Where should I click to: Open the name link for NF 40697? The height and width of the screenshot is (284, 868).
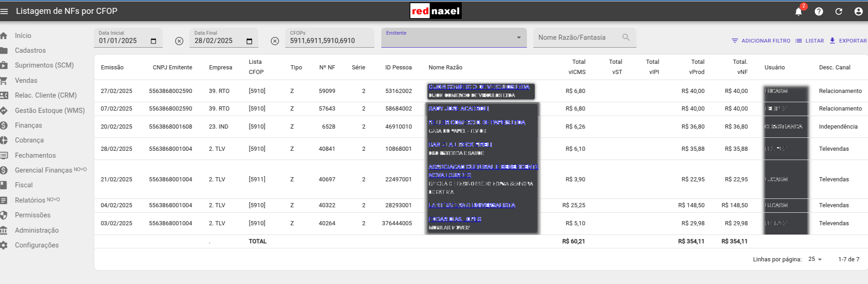click(x=483, y=171)
